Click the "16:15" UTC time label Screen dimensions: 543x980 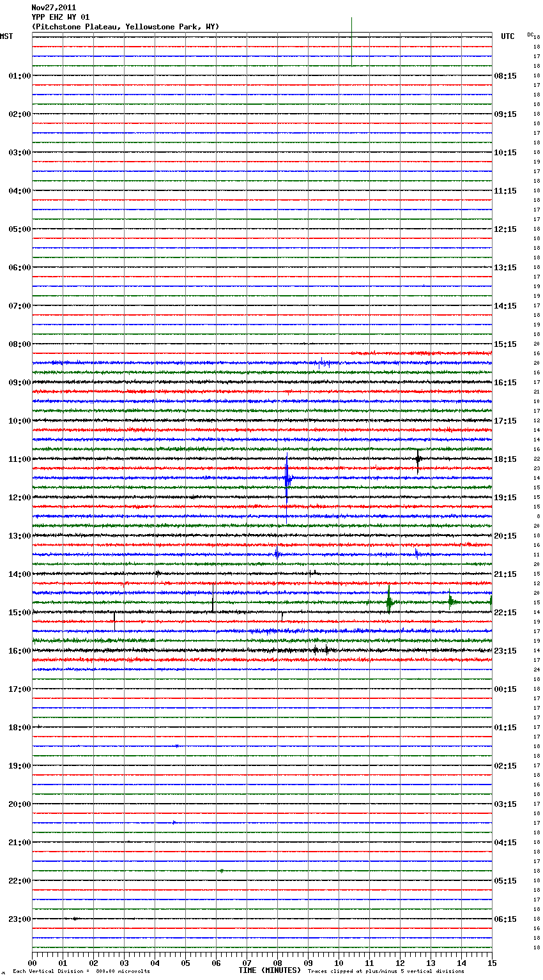point(505,383)
